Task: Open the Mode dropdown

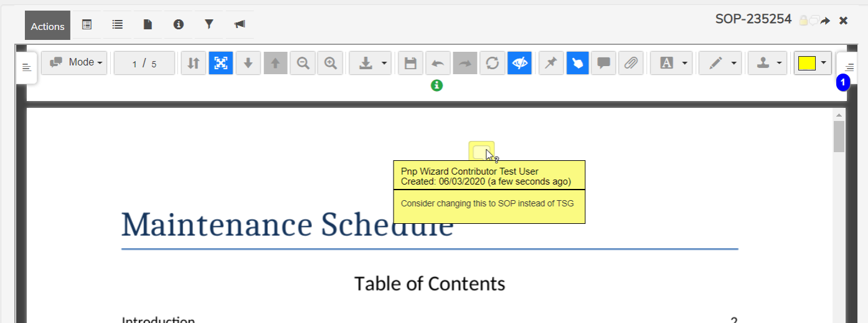Action: [75, 63]
